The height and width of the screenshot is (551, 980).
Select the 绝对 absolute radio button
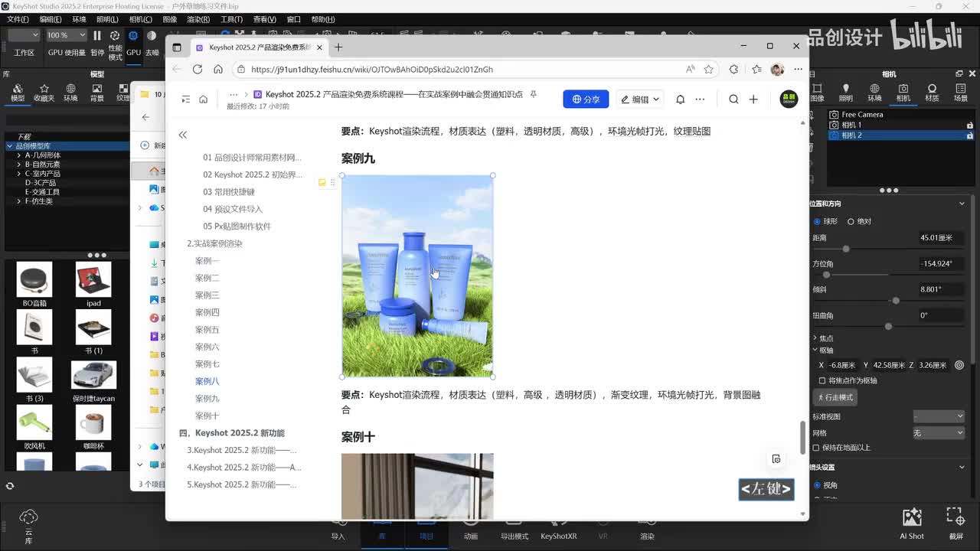coord(851,221)
